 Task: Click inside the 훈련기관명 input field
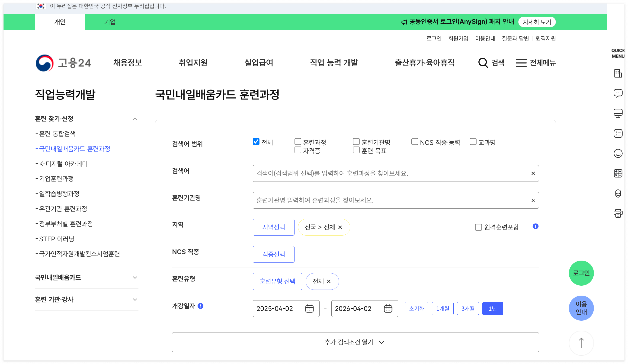[x=374, y=200]
